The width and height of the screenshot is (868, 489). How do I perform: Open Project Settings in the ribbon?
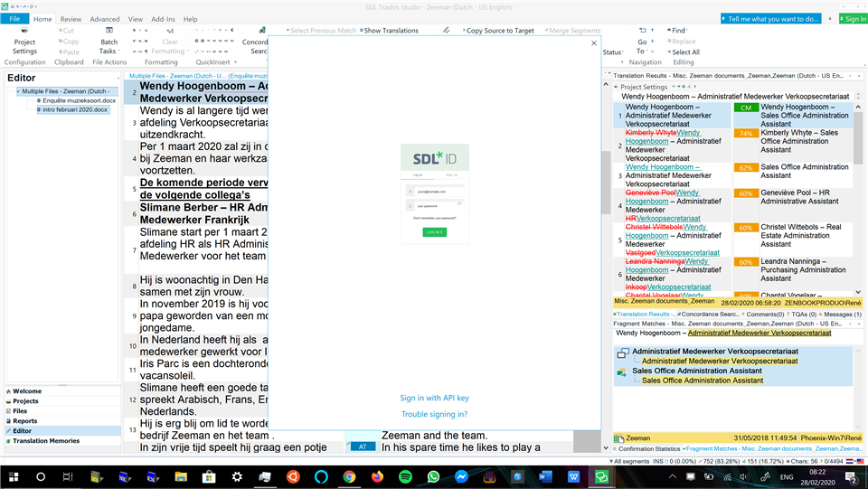(x=24, y=41)
